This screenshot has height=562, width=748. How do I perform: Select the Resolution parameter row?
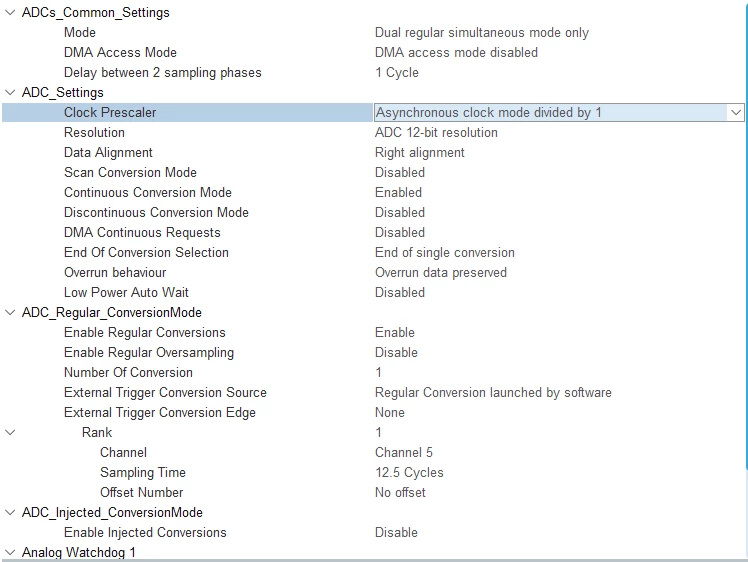(x=373, y=133)
